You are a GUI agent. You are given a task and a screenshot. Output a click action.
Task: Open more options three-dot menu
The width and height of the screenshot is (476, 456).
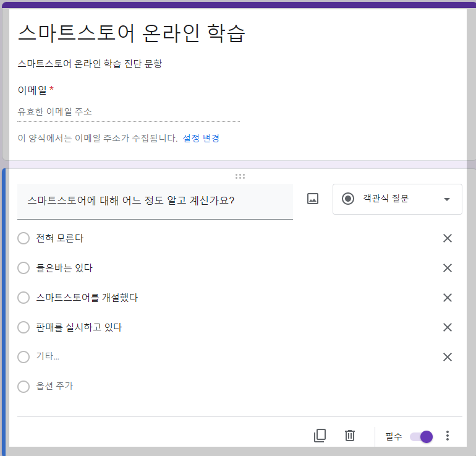click(x=447, y=436)
